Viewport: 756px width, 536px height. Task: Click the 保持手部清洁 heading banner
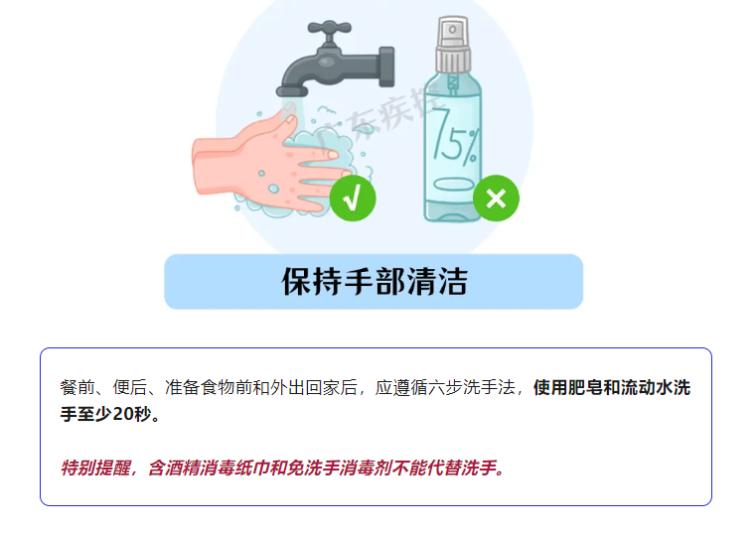tap(374, 282)
